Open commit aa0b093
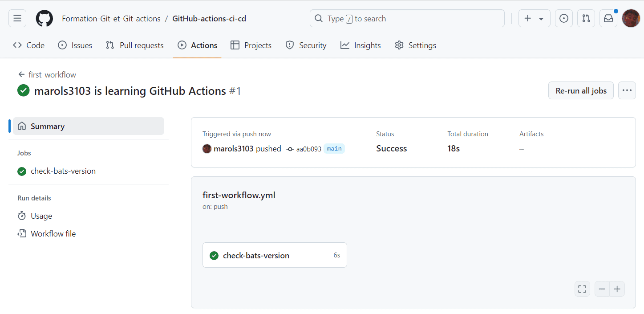The image size is (644, 314). [x=308, y=149]
